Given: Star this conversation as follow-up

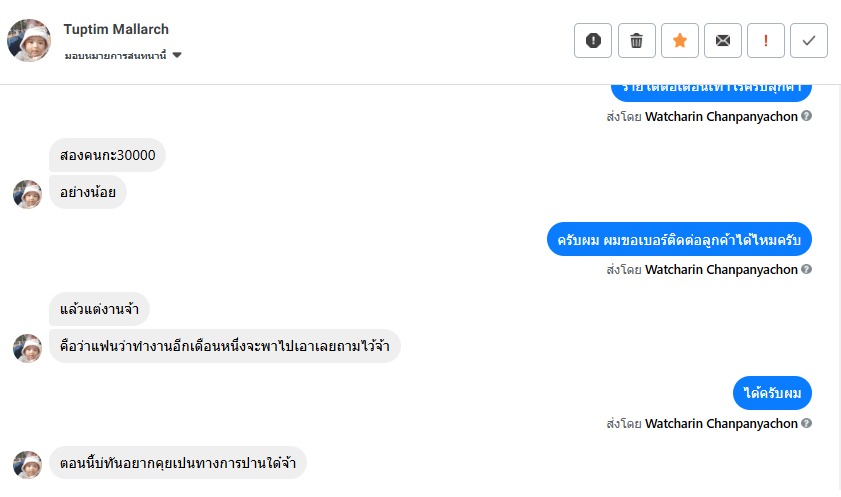Looking at the screenshot, I should click(679, 40).
